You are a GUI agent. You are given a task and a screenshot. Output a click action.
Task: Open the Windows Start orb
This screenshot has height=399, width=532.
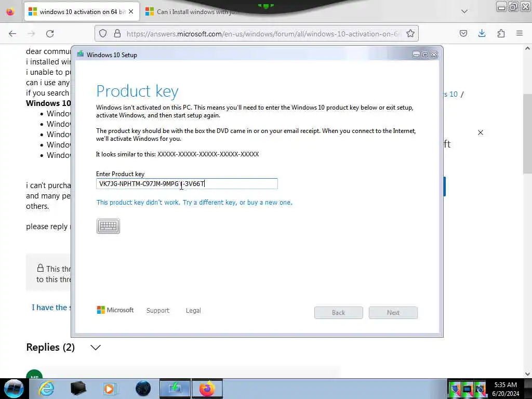[x=14, y=389]
